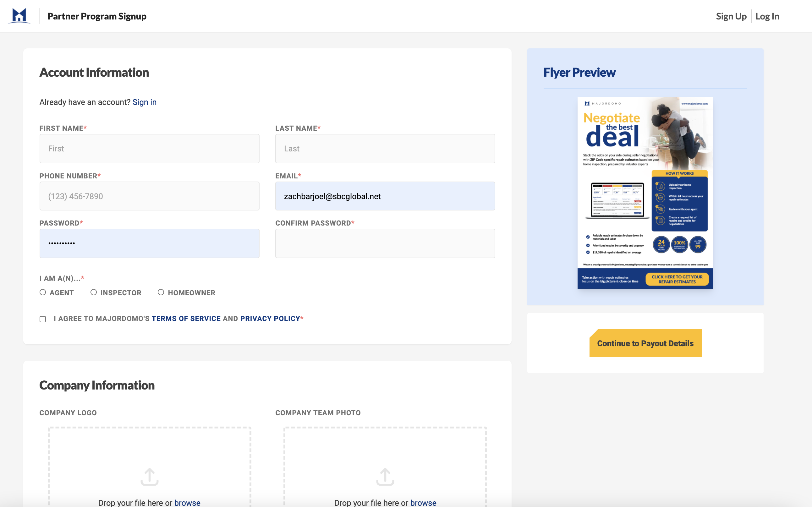Click Continue to Payout Details button
The width and height of the screenshot is (812, 507).
tap(645, 343)
